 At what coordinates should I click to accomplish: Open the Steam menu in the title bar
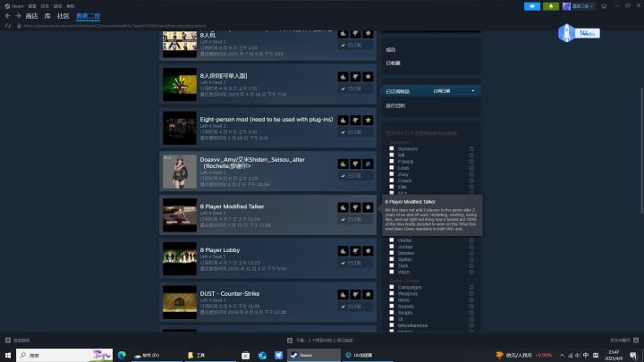tap(14, 6)
